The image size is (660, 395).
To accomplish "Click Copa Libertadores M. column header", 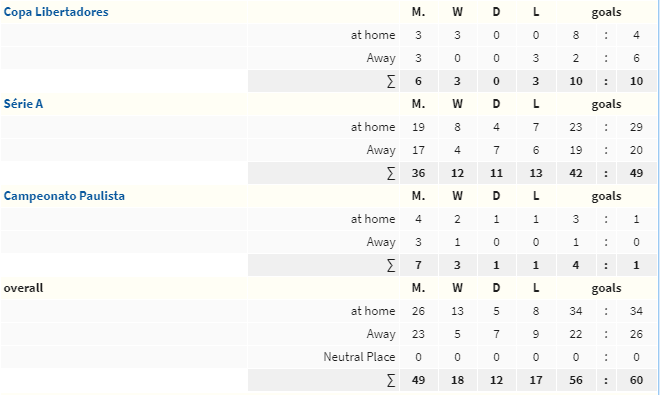I will tap(418, 12).
